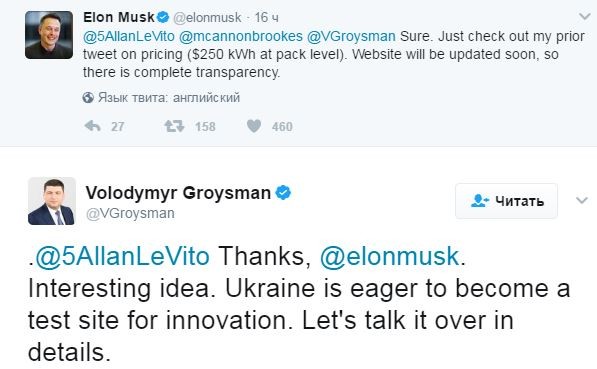Open the @elonmusk mention in Groysman's tweet
This screenshot has height=369, width=597.
pos(389,256)
